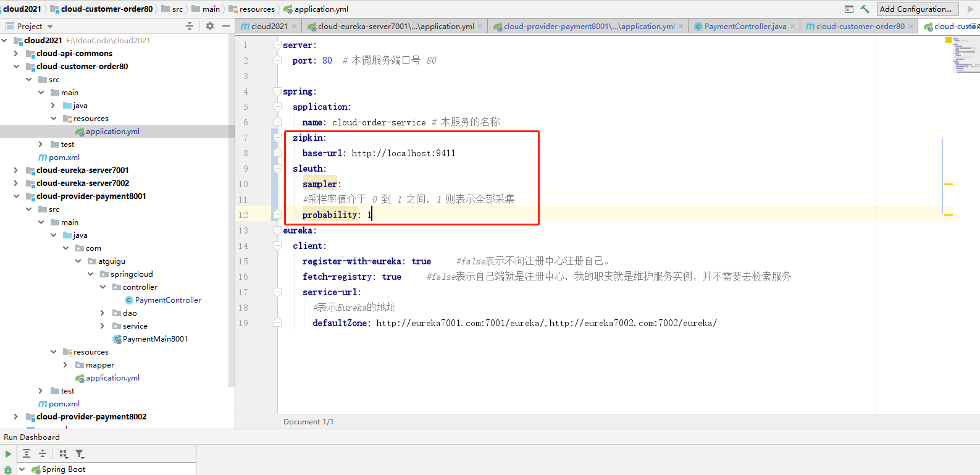Click the 'Document 1/1' breadcrumb text
980x475 pixels.
308,422
